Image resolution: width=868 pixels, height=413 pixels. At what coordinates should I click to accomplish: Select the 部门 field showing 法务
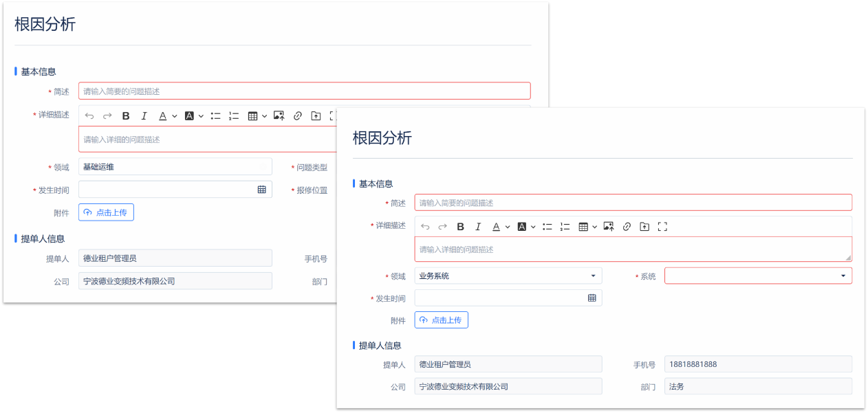click(x=758, y=386)
